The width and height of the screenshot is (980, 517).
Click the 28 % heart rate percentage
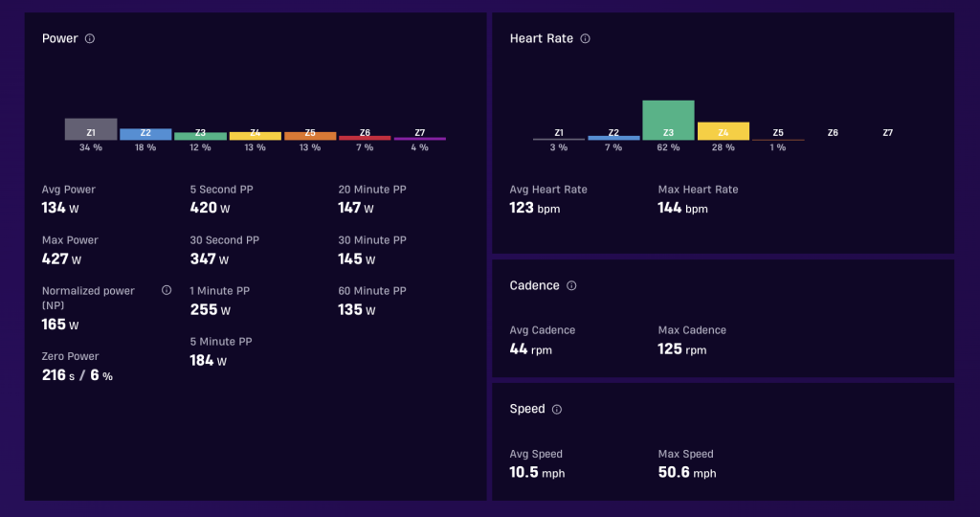(724, 147)
